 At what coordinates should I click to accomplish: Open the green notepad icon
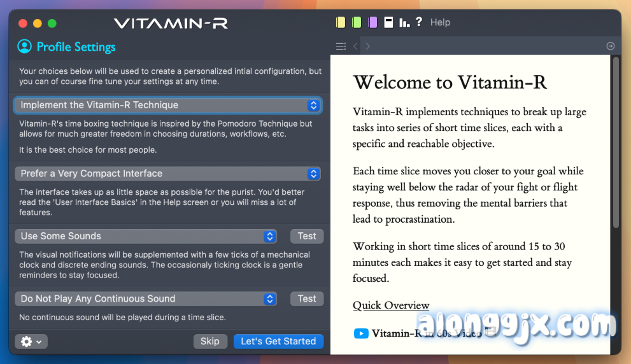coord(357,22)
